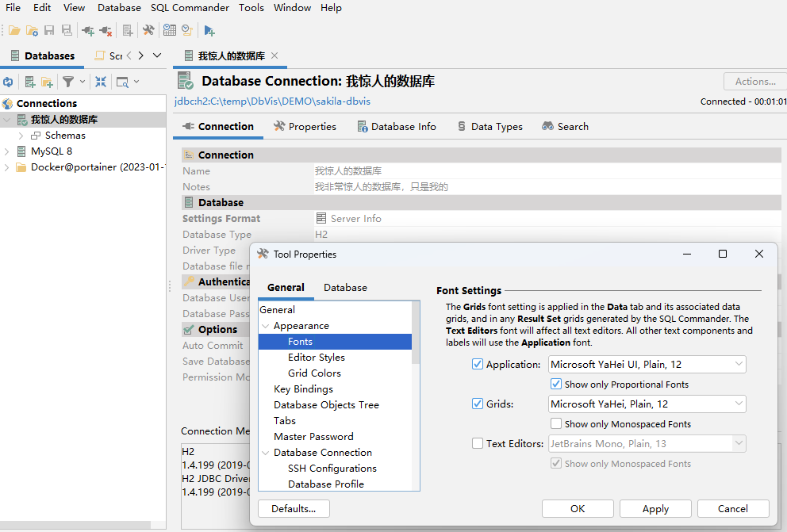The height and width of the screenshot is (532, 787).
Task: Click the Apply button in Tool Properties
Action: pos(655,508)
